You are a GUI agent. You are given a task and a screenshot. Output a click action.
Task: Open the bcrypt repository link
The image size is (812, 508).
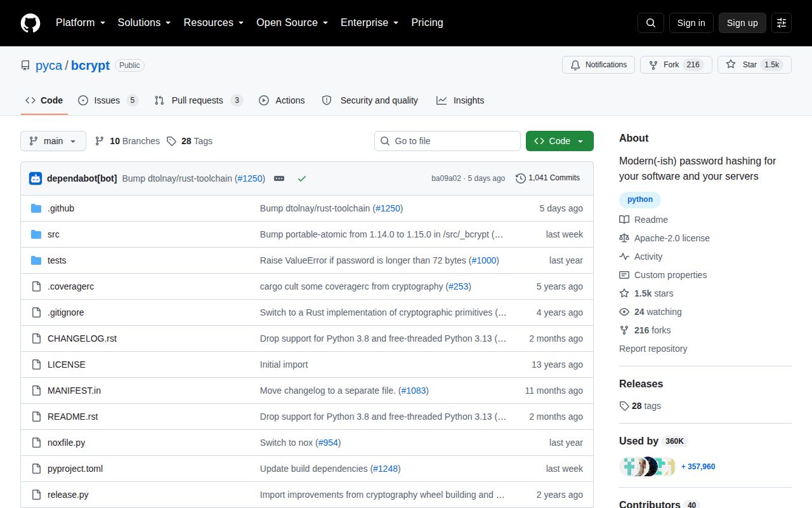click(x=90, y=65)
